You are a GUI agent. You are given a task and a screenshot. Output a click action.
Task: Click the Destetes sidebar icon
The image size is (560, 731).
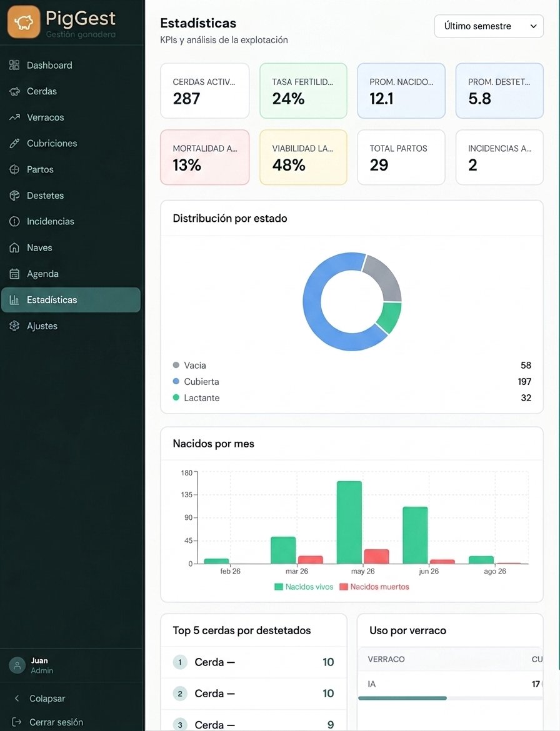[14, 196]
